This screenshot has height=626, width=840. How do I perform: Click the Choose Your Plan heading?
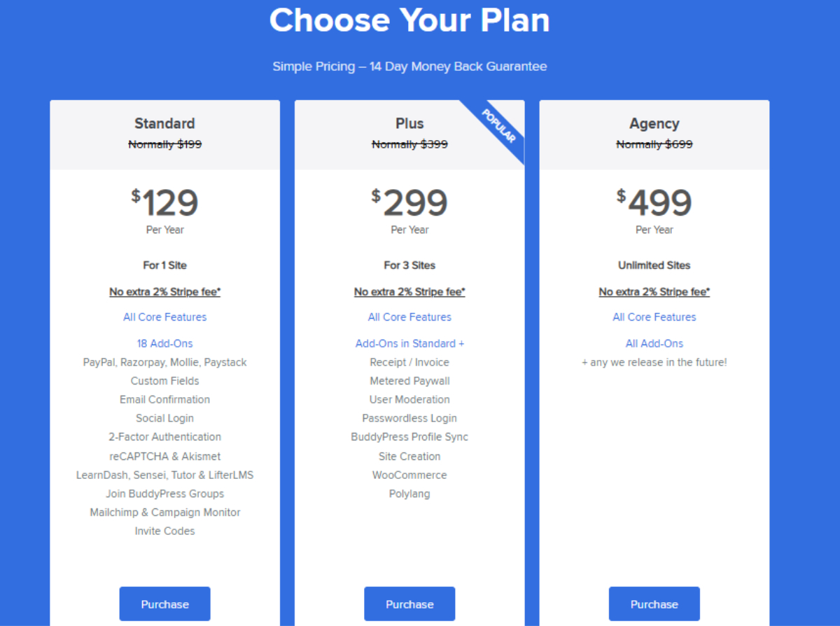pyautogui.click(x=409, y=20)
